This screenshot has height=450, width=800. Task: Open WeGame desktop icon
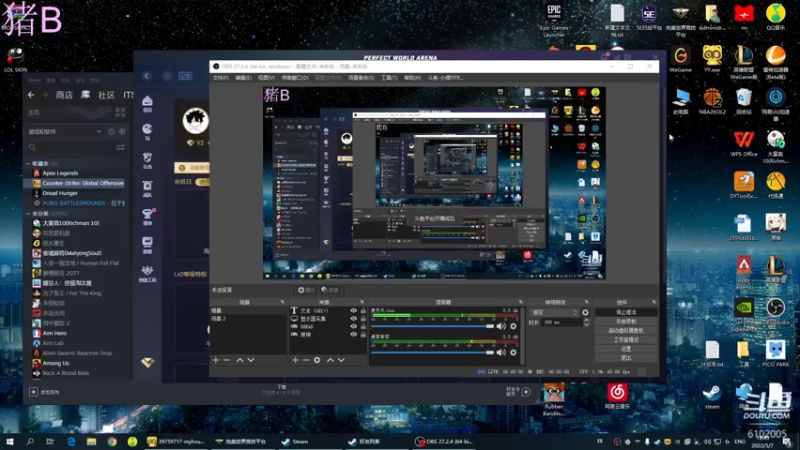[x=681, y=60]
